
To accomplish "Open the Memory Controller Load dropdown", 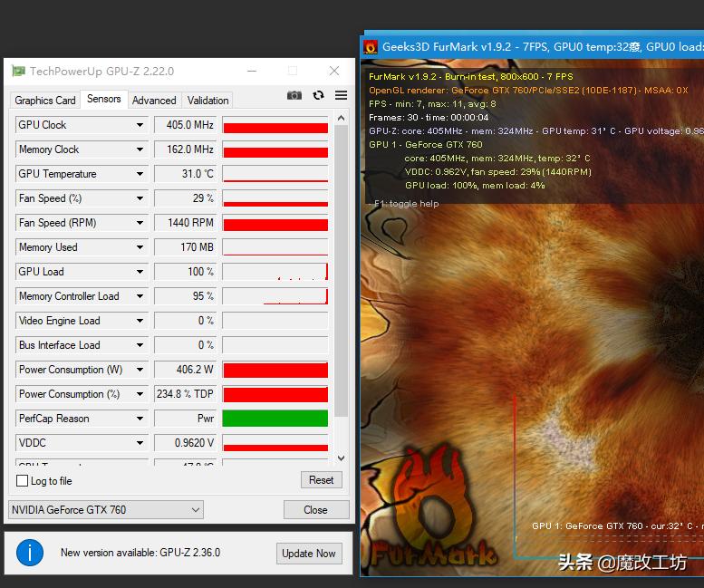I will 140,296.
